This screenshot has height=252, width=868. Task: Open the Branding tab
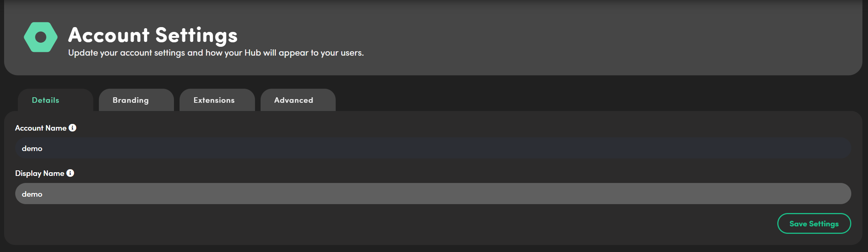click(130, 100)
